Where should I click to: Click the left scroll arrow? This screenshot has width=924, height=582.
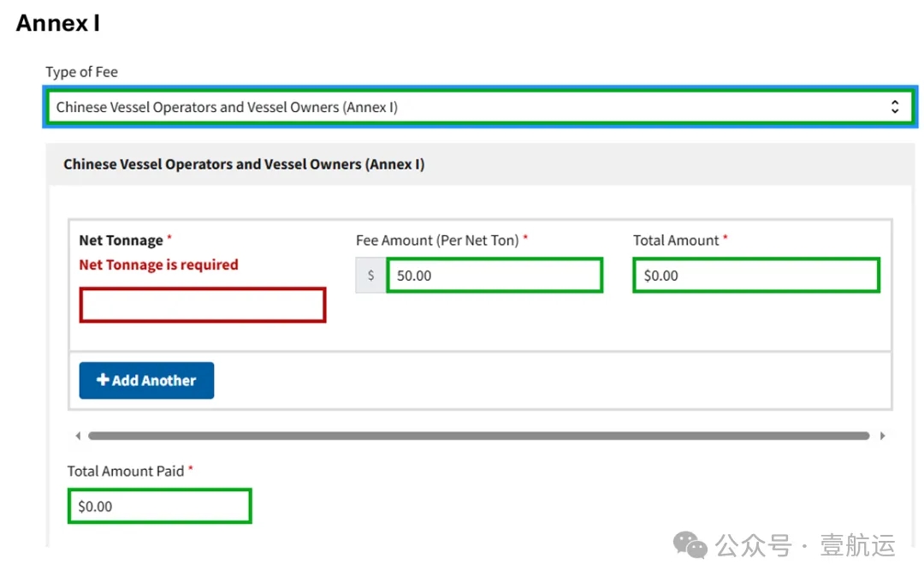(x=78, y=436)
